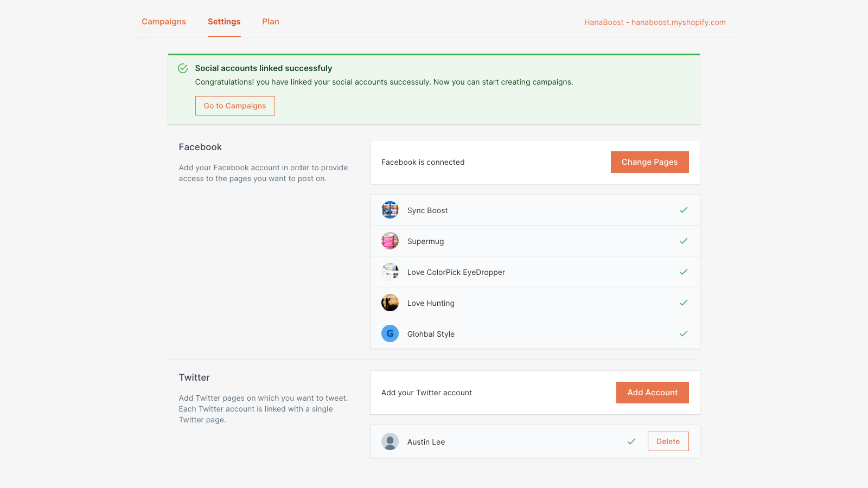Toggle the checkmark next to Glohbal Style

(x=684, y=333)
